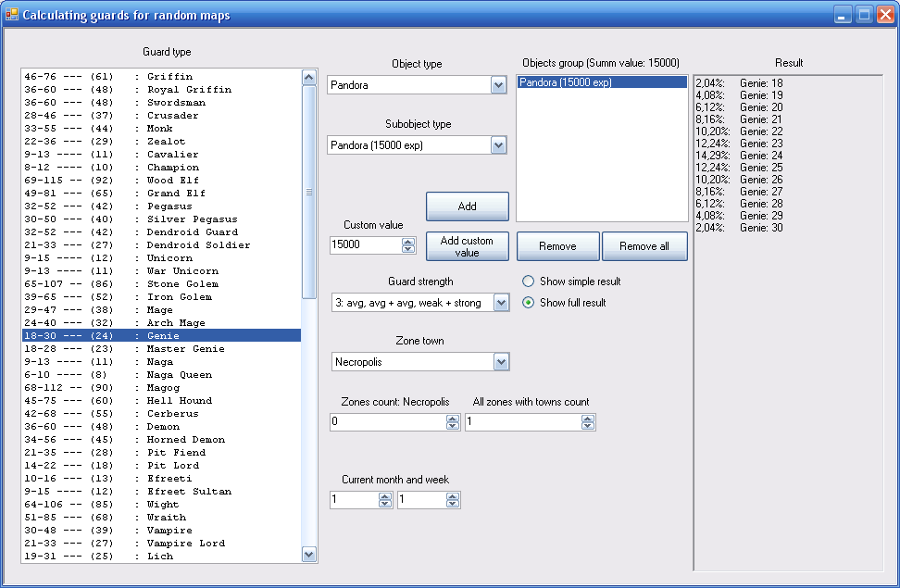This screenshot has width=900, height=588.
Task: Increase the Custom value with up arrow
Action: coord(408,241)
